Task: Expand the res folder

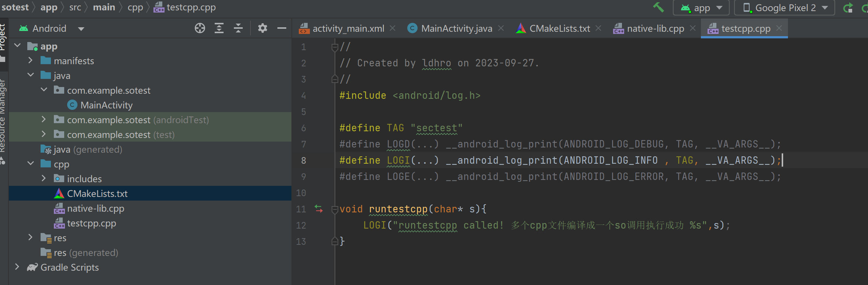Action: coord(30,237)
